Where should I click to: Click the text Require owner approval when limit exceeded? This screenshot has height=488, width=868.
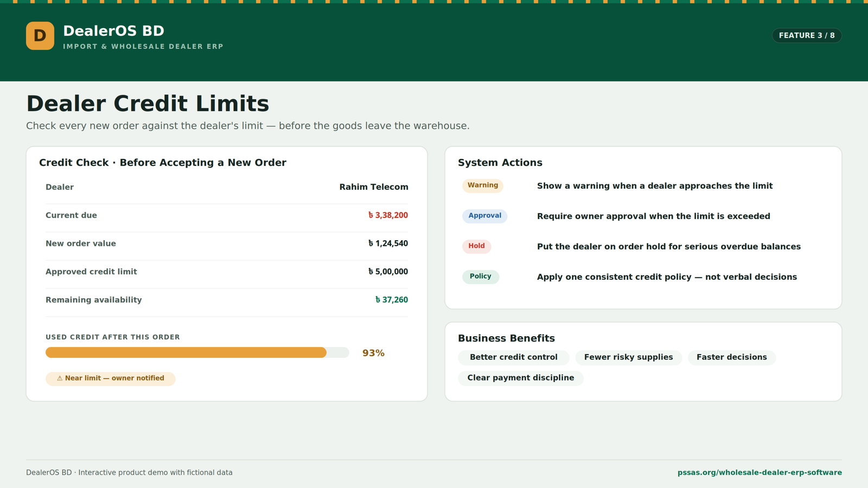tap(654, 216)
